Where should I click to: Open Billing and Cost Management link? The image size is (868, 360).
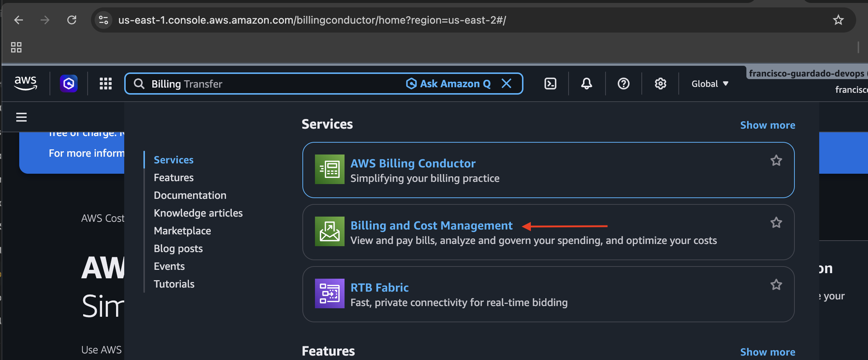(x=431, y=225)
